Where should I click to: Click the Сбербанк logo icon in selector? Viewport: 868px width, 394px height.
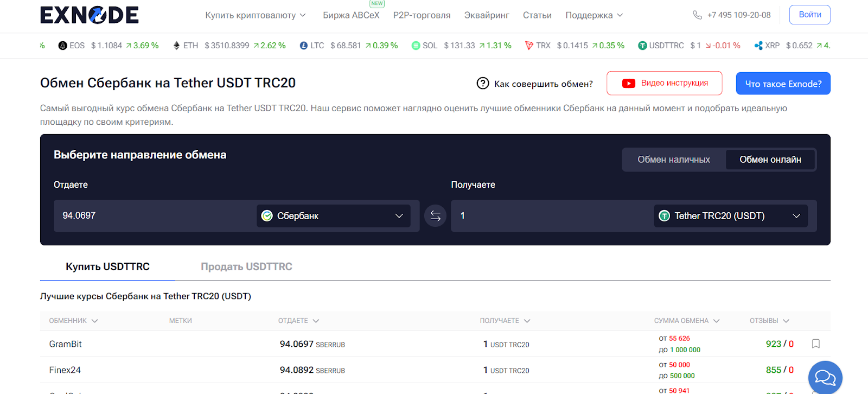[267, 215]
